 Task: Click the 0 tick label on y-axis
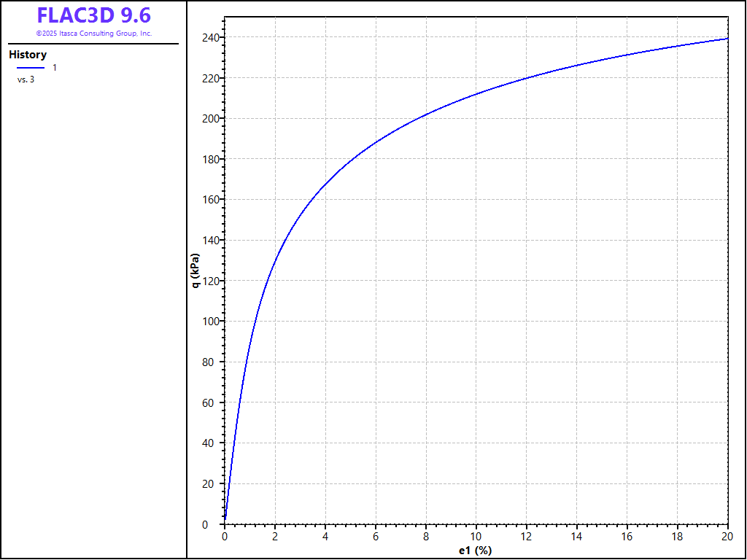(214, 524)
